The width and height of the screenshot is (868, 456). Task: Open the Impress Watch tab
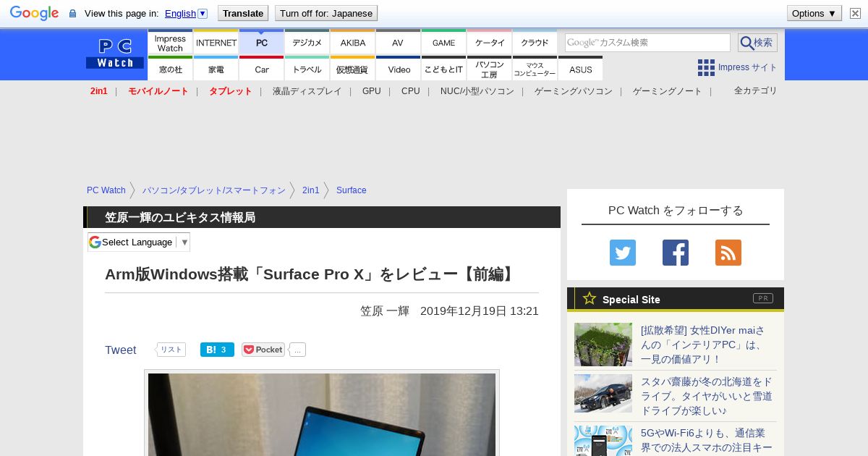pos(170,43)
